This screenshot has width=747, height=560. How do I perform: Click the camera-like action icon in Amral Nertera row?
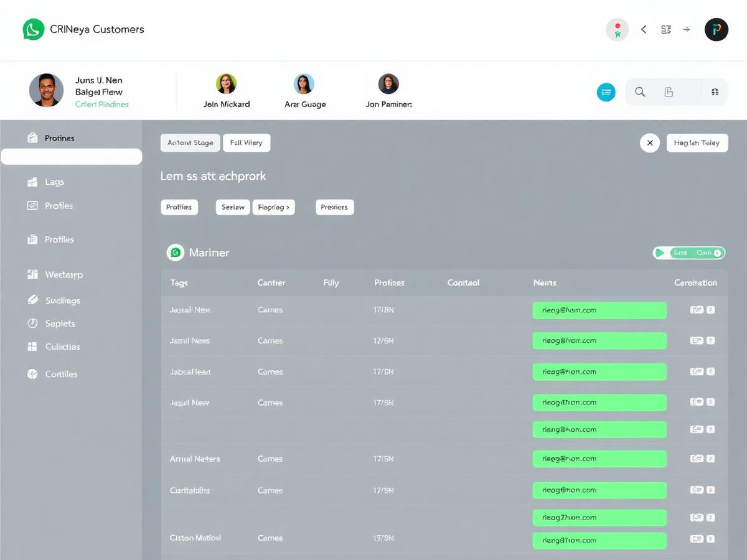[697, 459]
